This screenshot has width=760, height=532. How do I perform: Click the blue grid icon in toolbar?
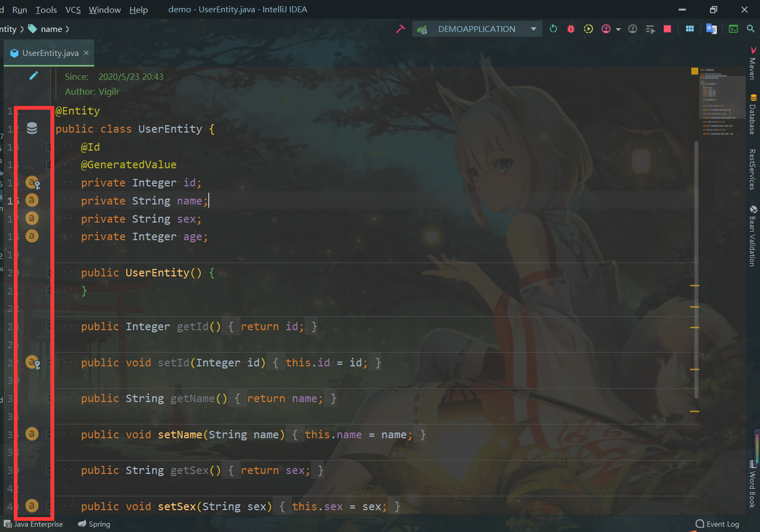pos(690,29)
